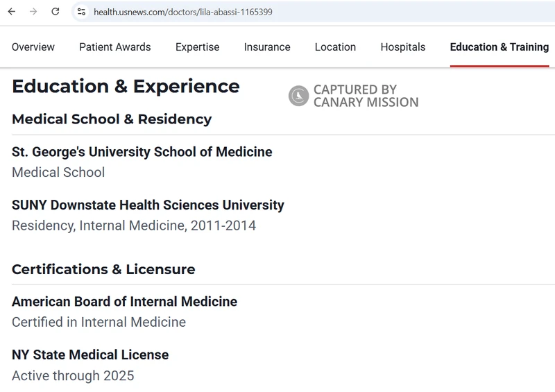555x392 pixels.
Task: Open site information icon in address bar
Action: pos(81,12)
